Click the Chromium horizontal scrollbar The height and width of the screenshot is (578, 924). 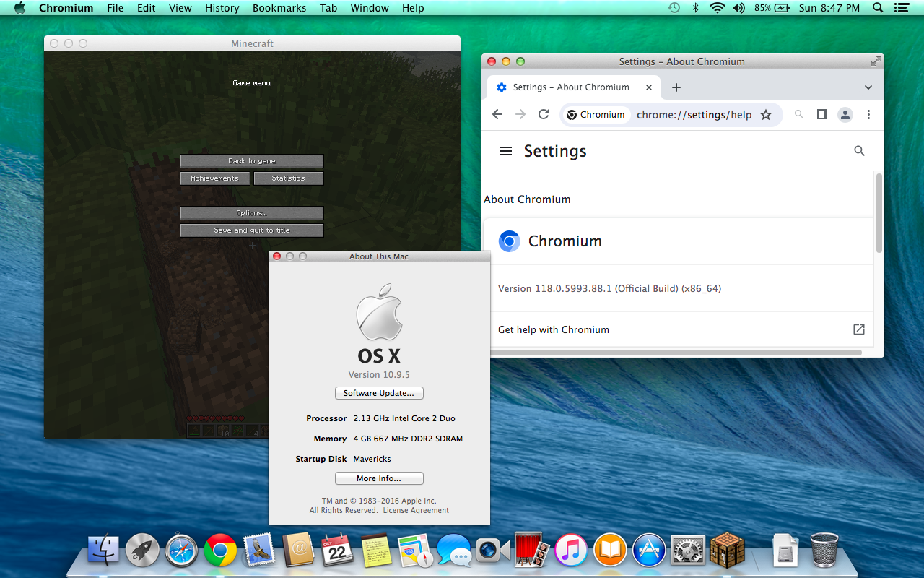[x=676, y=353]
